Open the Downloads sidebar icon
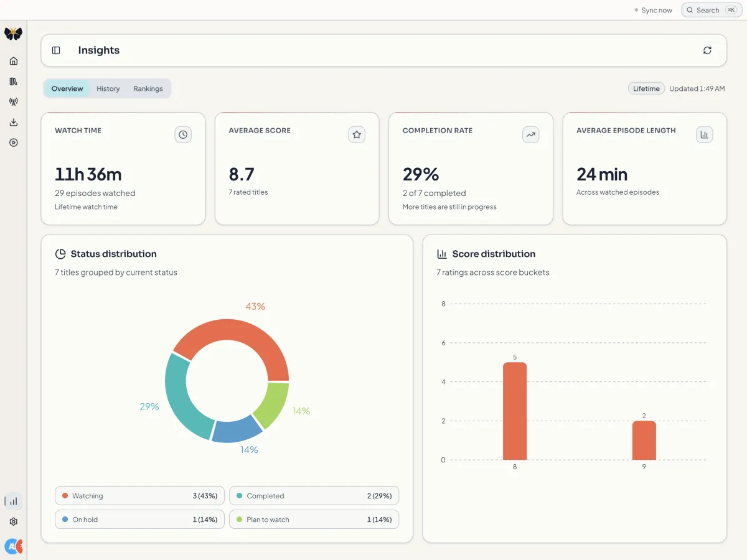Screen dimensions: 747x560 (x=14, y=123)
